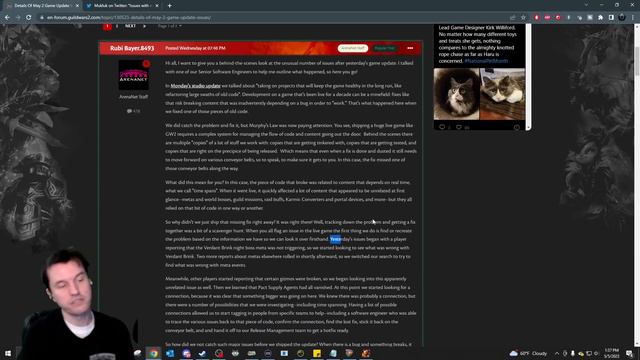
Task: Click the #NationalPetMonth hashtag
Action: (486, 61)
